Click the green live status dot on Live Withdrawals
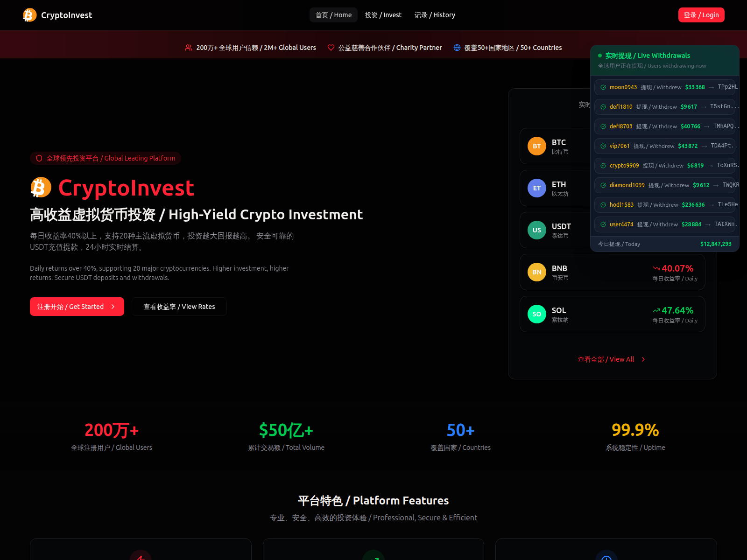This screenshot has height=560, width=747. coord(600,56)
